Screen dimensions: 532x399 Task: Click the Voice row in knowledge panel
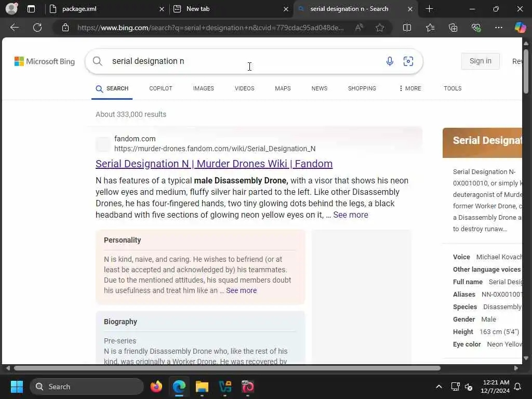[x=487, y=257]
